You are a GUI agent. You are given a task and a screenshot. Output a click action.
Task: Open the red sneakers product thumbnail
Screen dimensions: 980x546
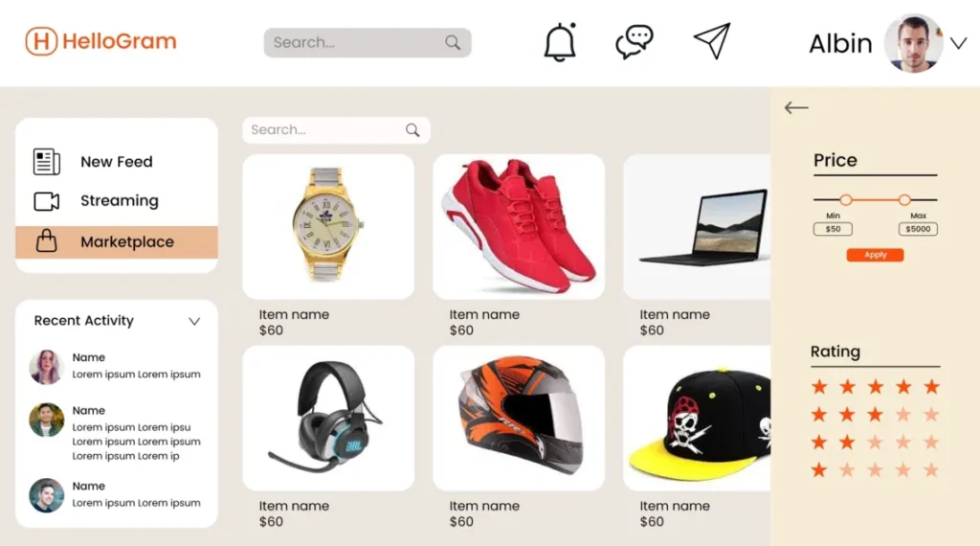[x=519, y=226]
